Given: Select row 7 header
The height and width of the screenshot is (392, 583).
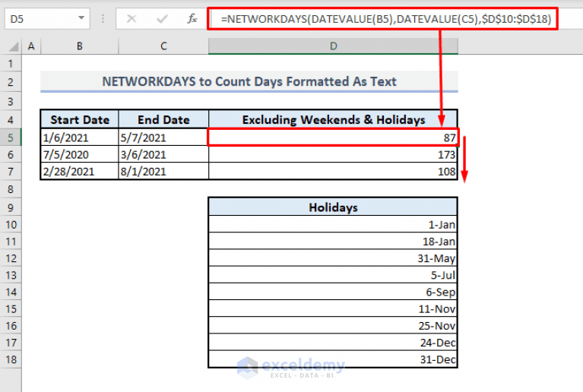Looking at the screenshot, I should click(11, 172).
